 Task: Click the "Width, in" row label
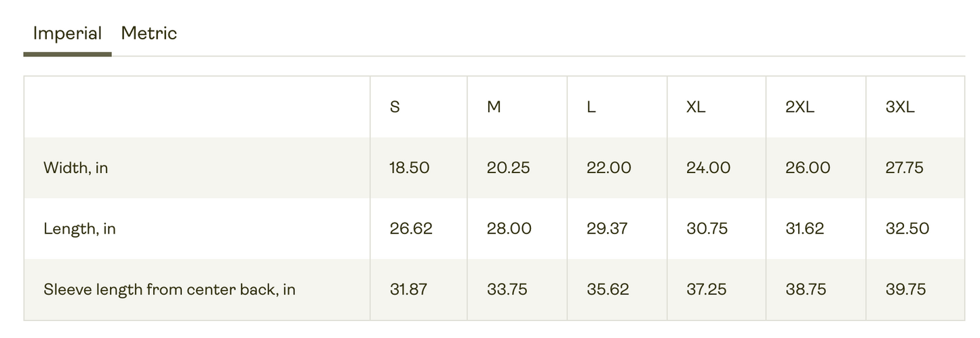point(76,168)
